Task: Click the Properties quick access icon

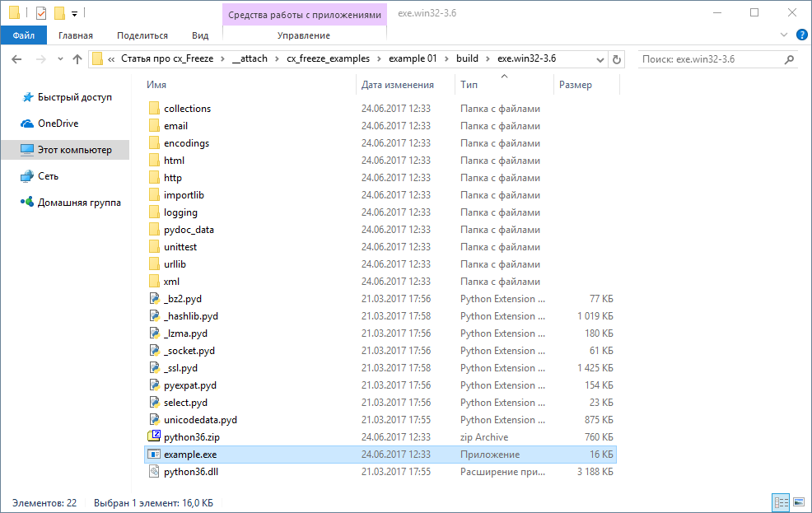Action: coord(41,13)
